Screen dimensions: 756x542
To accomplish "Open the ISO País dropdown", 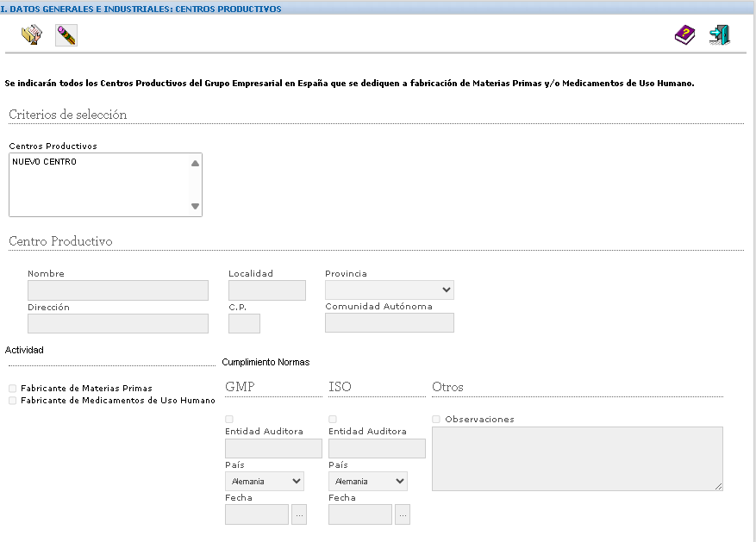I will tap(368, 481).
